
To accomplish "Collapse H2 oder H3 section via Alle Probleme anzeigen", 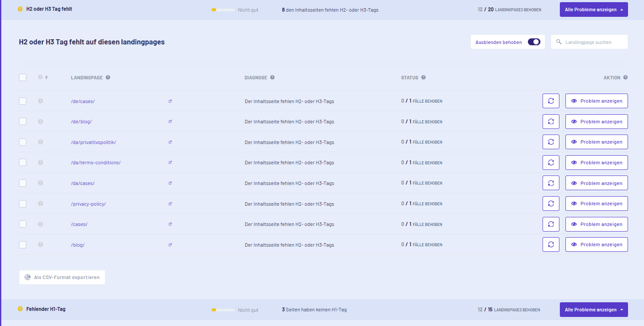I will click(593, 9).
